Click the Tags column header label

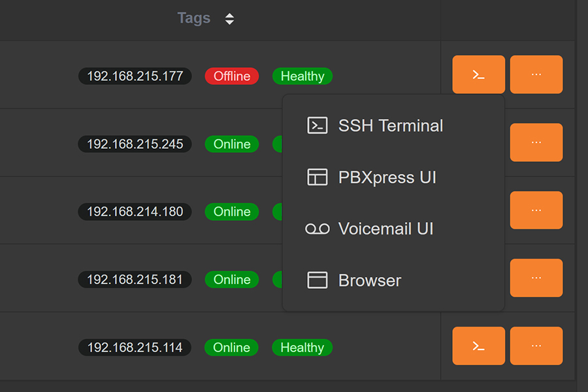pyautogui.click(x=193, y=18)
